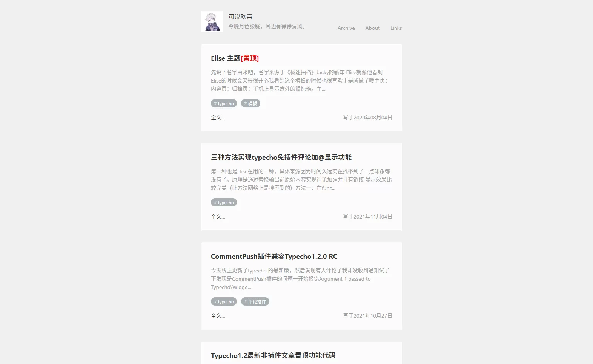Click the 写于2021年10月27日 date text

[x=367, y=316]
